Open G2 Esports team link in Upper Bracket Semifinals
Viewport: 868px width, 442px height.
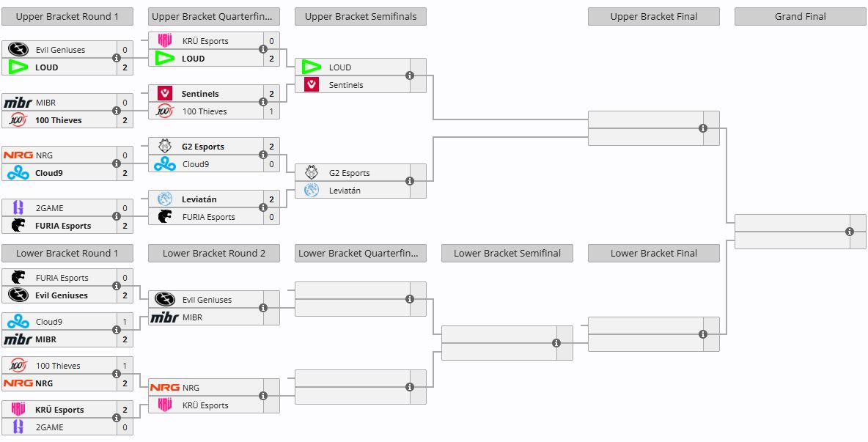pos(349,173)
